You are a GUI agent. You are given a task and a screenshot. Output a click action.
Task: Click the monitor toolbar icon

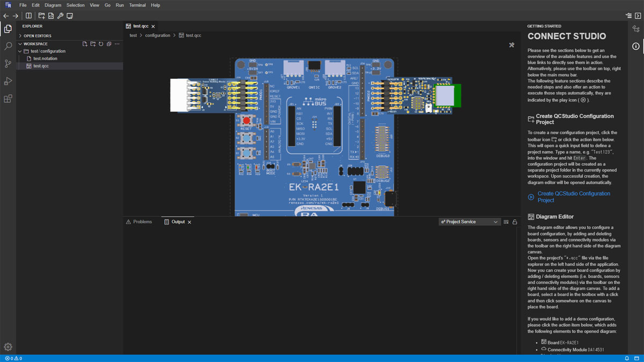(70, 16)
